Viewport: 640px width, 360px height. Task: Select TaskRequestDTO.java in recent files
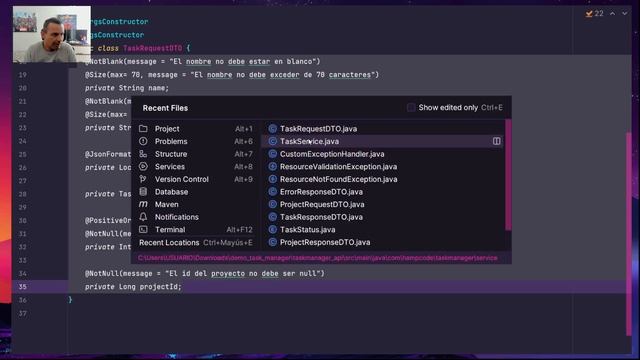(x=383, y=129)
